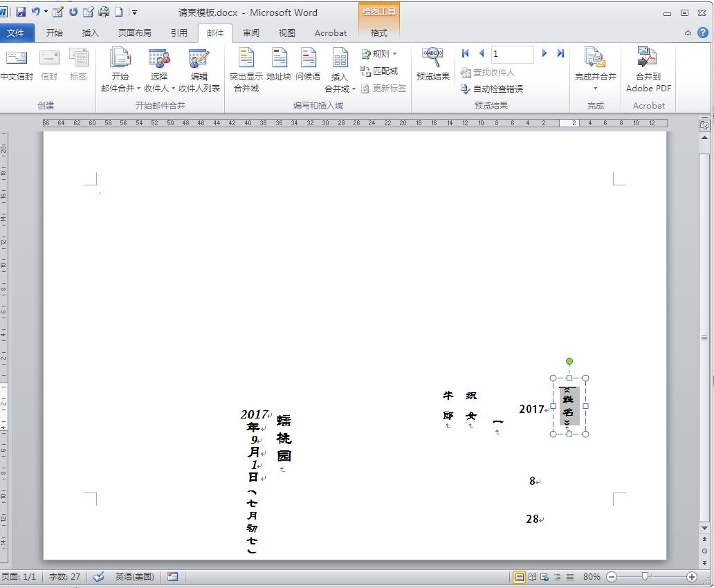Click the zoom slider handle

click(x=645, y=577)
